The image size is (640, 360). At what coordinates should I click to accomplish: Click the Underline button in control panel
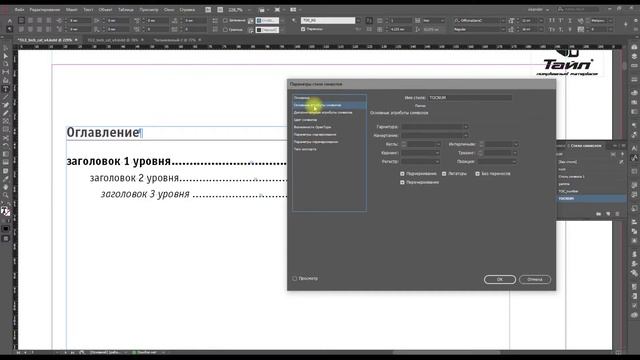click(x=570, y=20)
